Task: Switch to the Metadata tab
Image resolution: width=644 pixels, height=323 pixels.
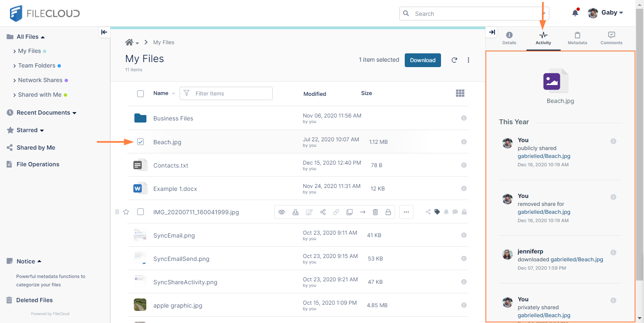Action: (577, 38)
